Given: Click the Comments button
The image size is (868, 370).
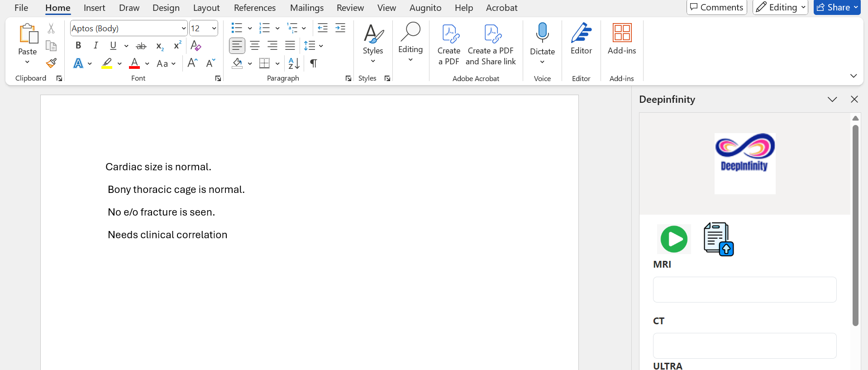Looking at the screenshot, I should point(716,7).
